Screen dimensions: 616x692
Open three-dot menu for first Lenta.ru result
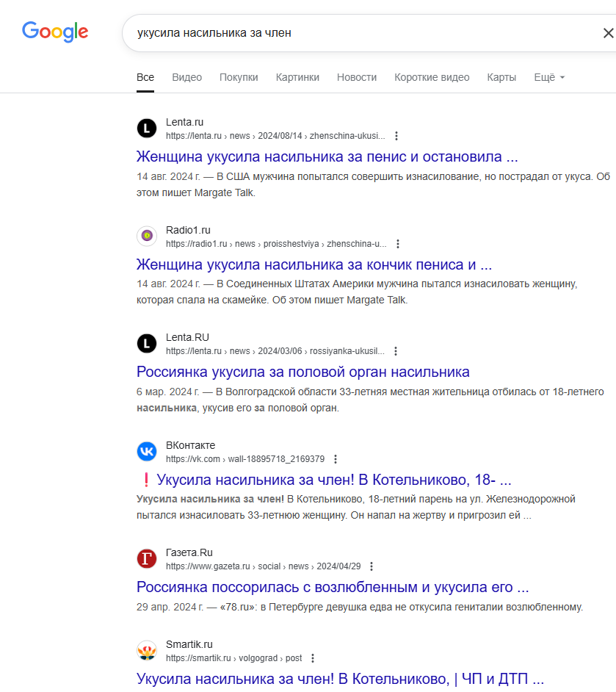point(396,136)
